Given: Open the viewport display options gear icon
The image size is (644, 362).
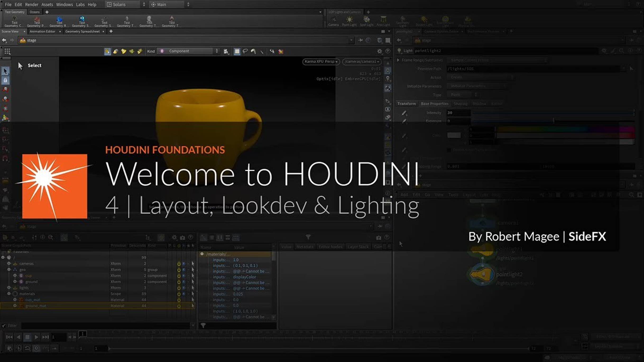Looking at the screenshot, I should [380, 51].
